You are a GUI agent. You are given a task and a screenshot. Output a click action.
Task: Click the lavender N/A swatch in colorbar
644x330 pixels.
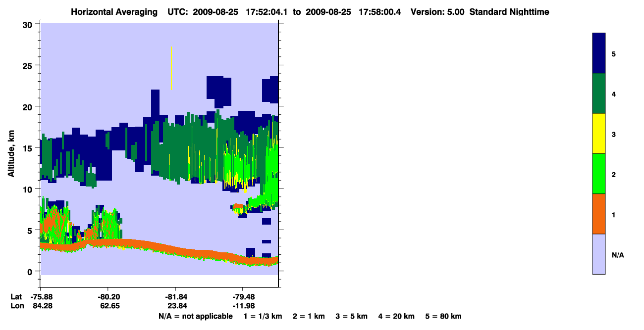click(599, 254)
